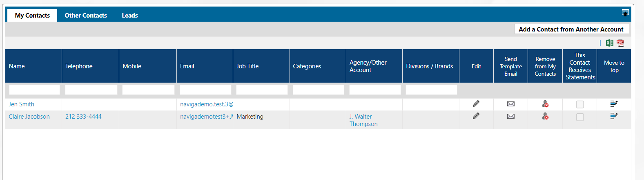Move Claire Jacobson to top
This screenshot has height=180, width=644.
tap(614, 116)
